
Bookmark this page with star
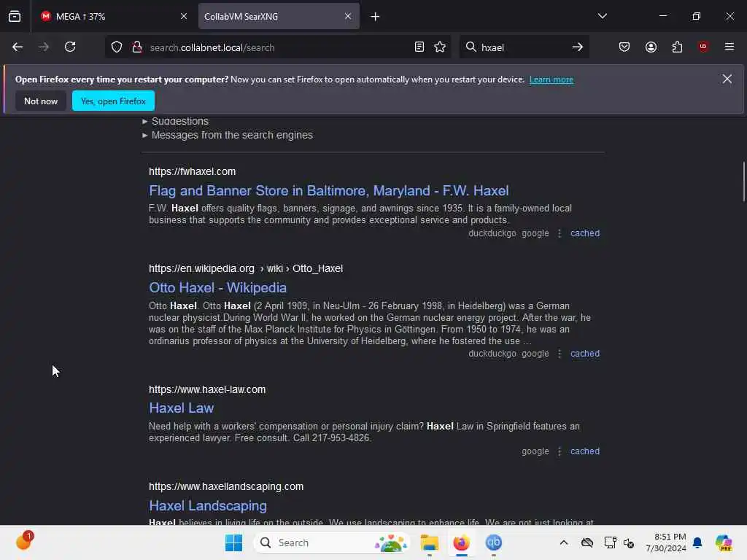440,47
